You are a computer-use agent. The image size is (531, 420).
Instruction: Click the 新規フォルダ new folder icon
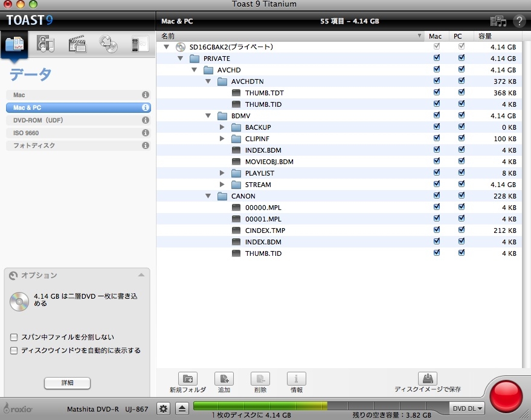pyautogui.click(x=188, y=378)
